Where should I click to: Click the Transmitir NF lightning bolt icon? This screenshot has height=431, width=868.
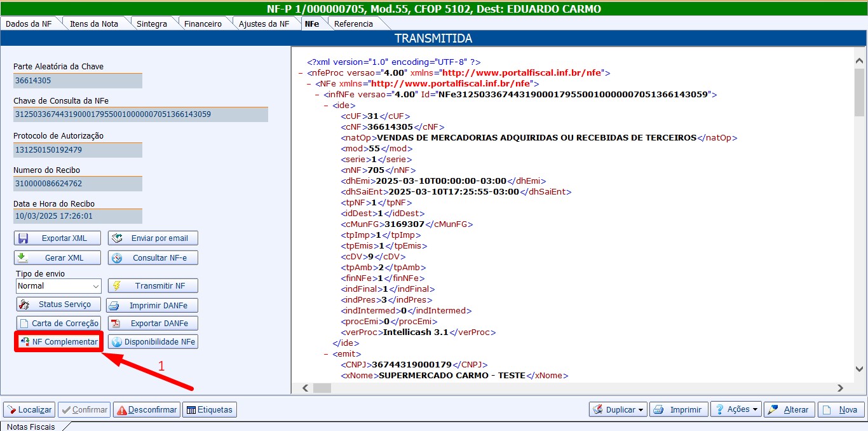[116, 286]
